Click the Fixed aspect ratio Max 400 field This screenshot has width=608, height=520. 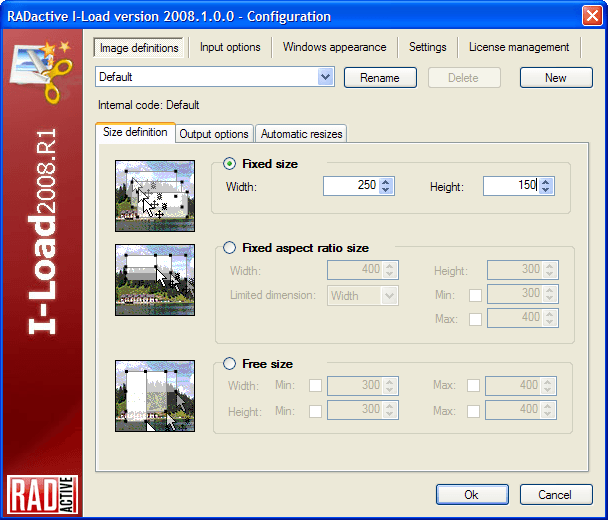coord(523,318)
